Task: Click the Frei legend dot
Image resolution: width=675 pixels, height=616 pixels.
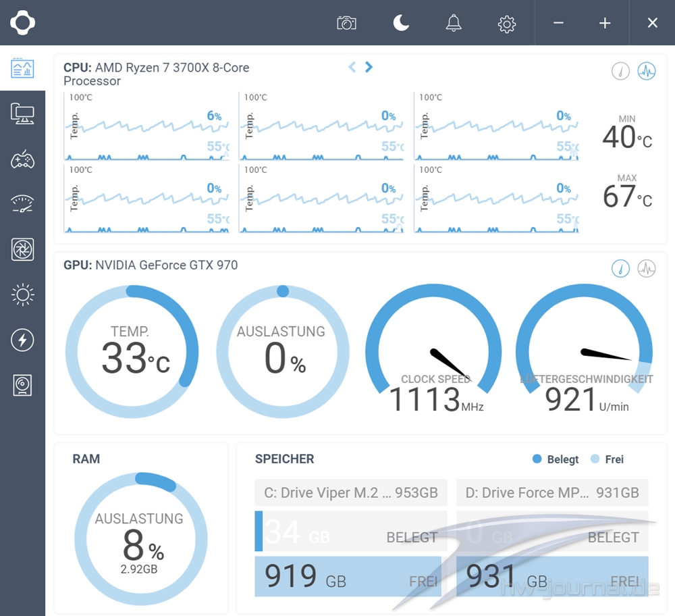Action: coord(595,459)
